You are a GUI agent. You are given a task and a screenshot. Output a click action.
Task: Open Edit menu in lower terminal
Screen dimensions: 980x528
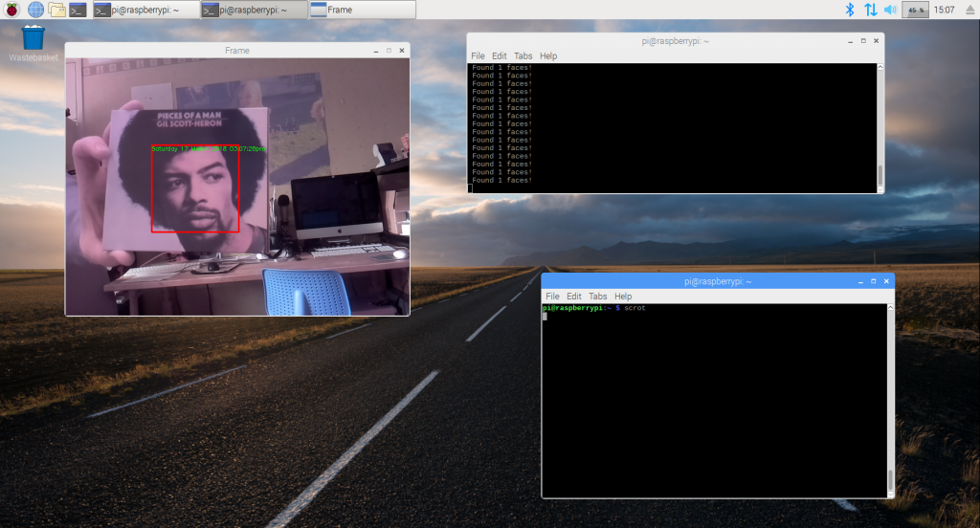tap(574, 297)
